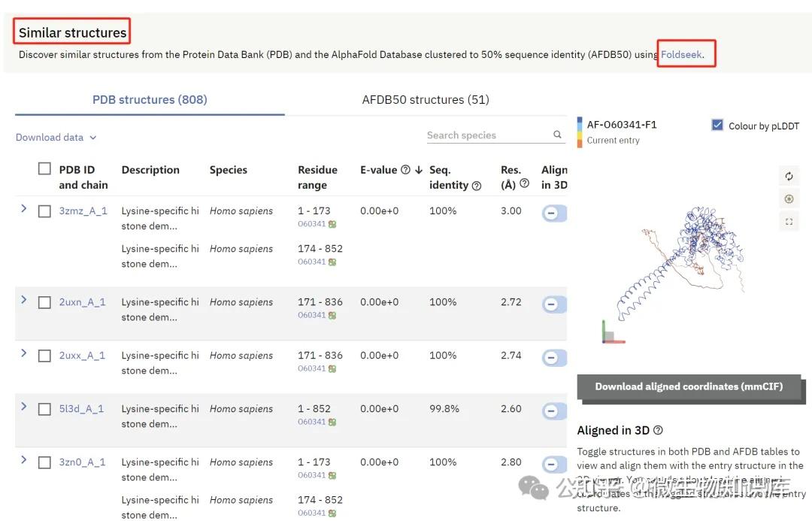Click the Aligned in 3D help icon

pyautogui.click(x=658, y=431)
